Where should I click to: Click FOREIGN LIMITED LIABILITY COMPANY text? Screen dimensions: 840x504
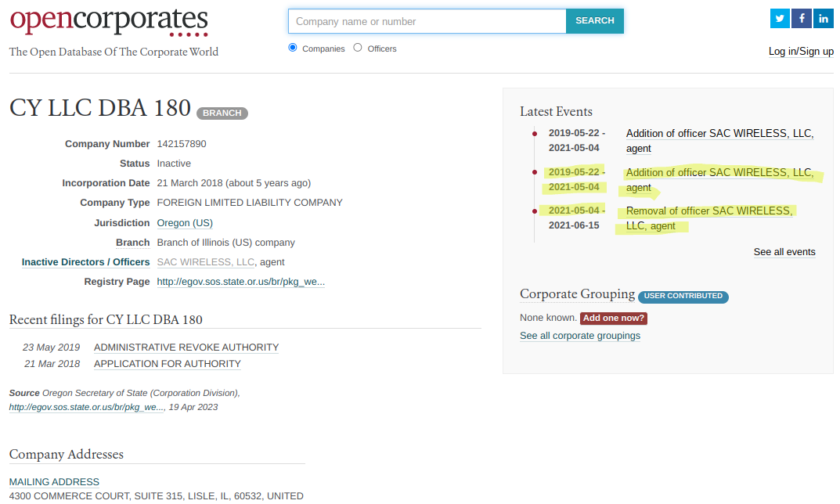point(250,203)
